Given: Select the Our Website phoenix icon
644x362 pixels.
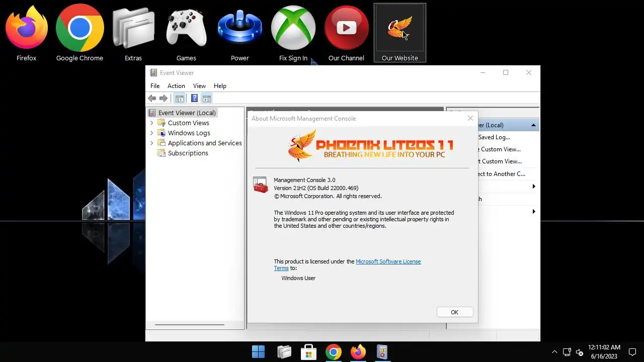Looking at the screenshot, I should 399,33.
